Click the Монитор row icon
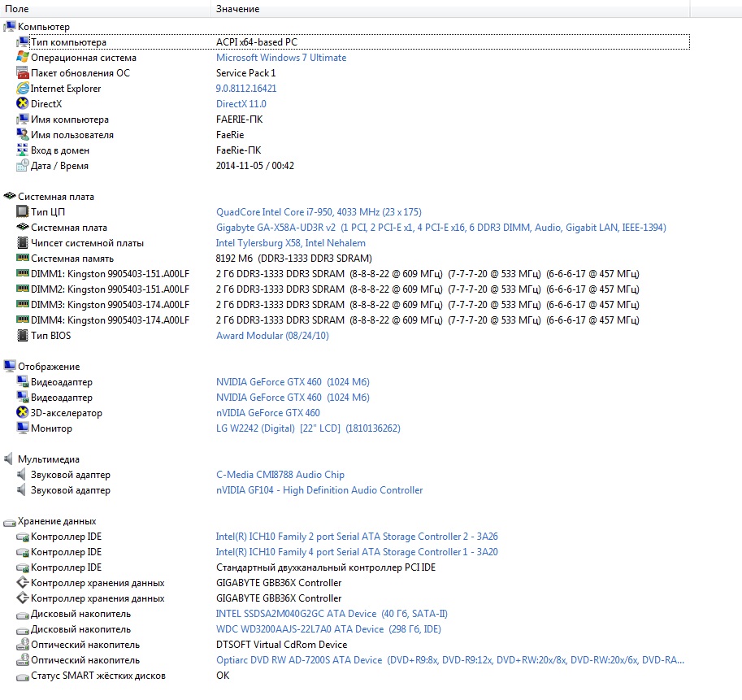 pos(22,428)
